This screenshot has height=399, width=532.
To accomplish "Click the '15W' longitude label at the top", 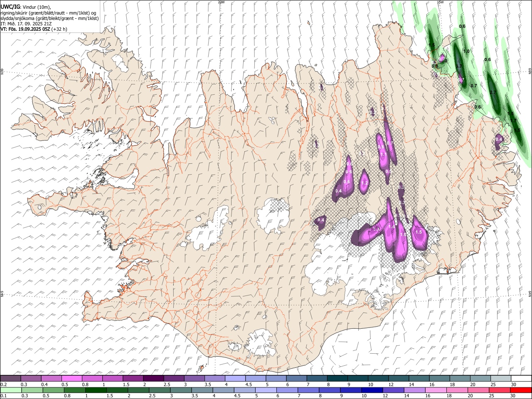I will pyautogui.click(x=440, y=2).
